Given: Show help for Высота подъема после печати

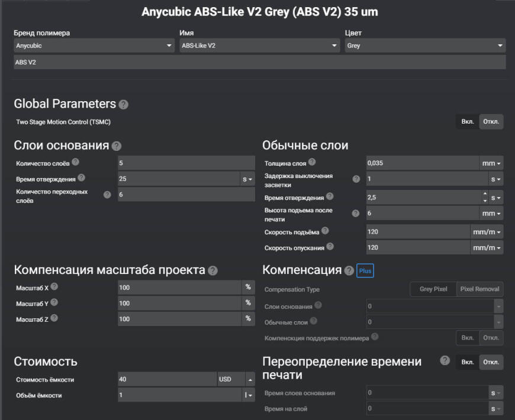Looking at the screenshot, I should click(x=356, y=214).
